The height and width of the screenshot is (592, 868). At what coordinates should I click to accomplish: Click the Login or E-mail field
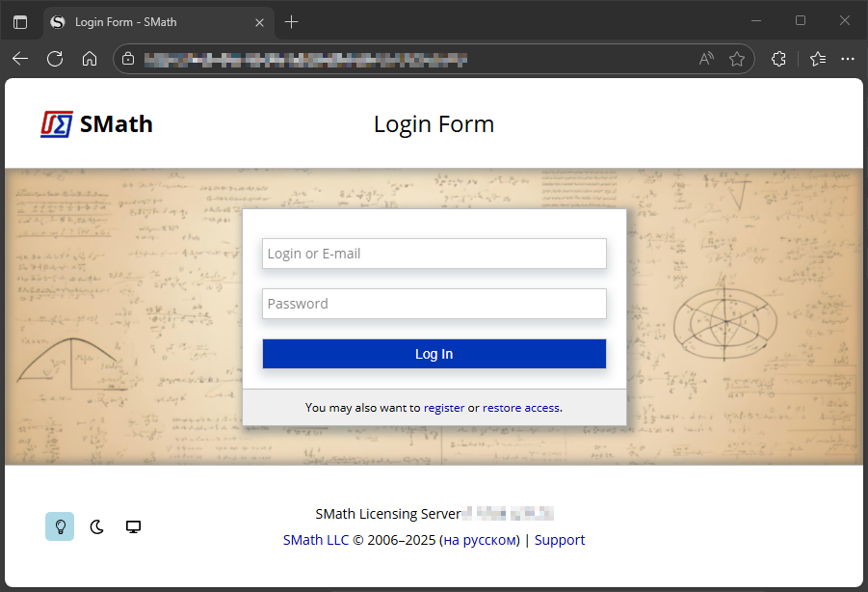pos(434,254)
